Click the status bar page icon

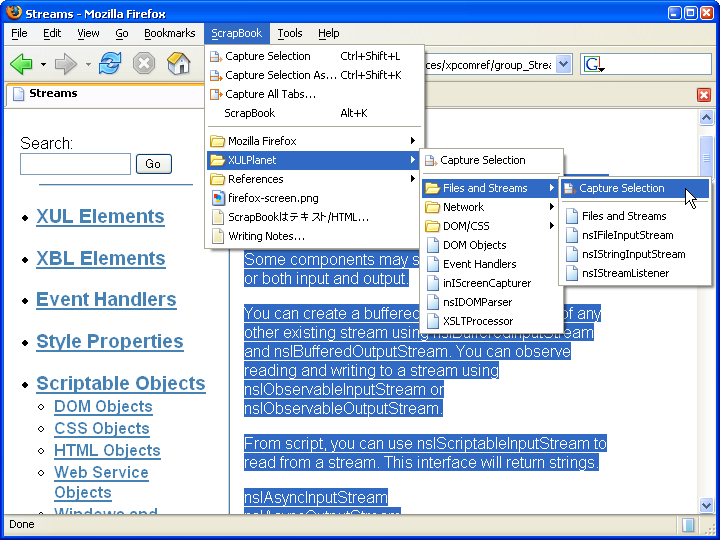tap(689, 524)
